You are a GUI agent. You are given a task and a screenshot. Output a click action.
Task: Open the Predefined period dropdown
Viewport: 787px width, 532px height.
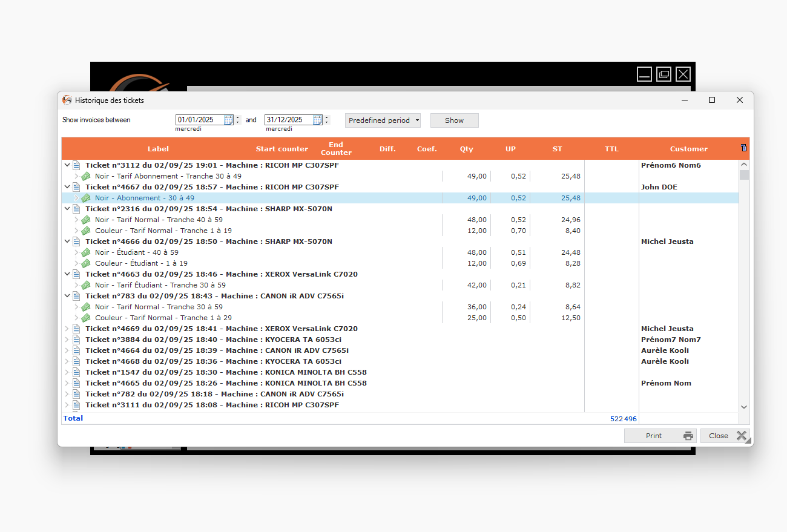[383, 120]
